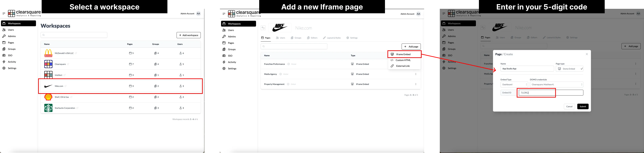Open the Settings tab under Nike.com in middle panel
Viewport: 644px width, 153px height.
[352, 38]
